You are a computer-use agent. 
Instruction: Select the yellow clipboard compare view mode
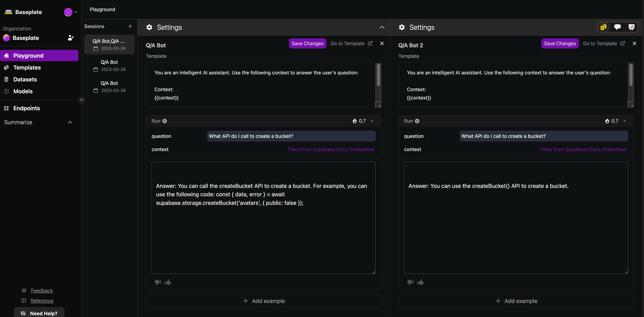pos(603,27)
